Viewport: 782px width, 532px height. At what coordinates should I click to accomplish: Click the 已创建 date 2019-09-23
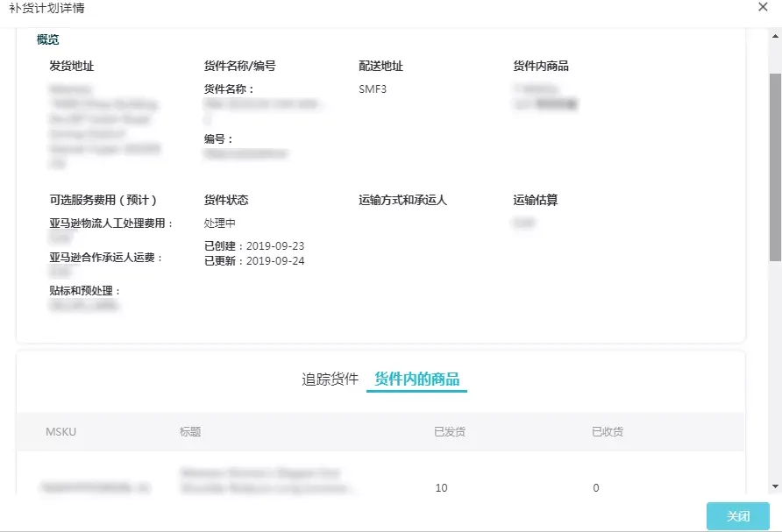(x=274, y=246)
